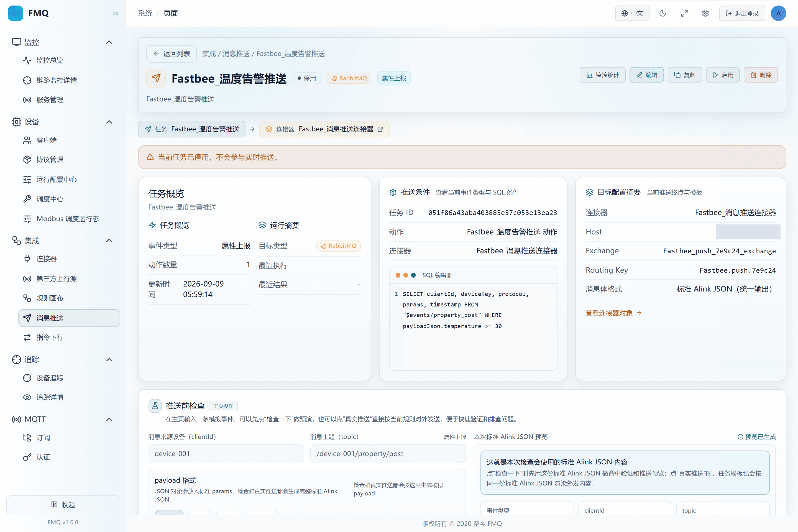Click 复制 to duplicate task
Viewport: 798px width, 532px height.
tap(685, 75)
